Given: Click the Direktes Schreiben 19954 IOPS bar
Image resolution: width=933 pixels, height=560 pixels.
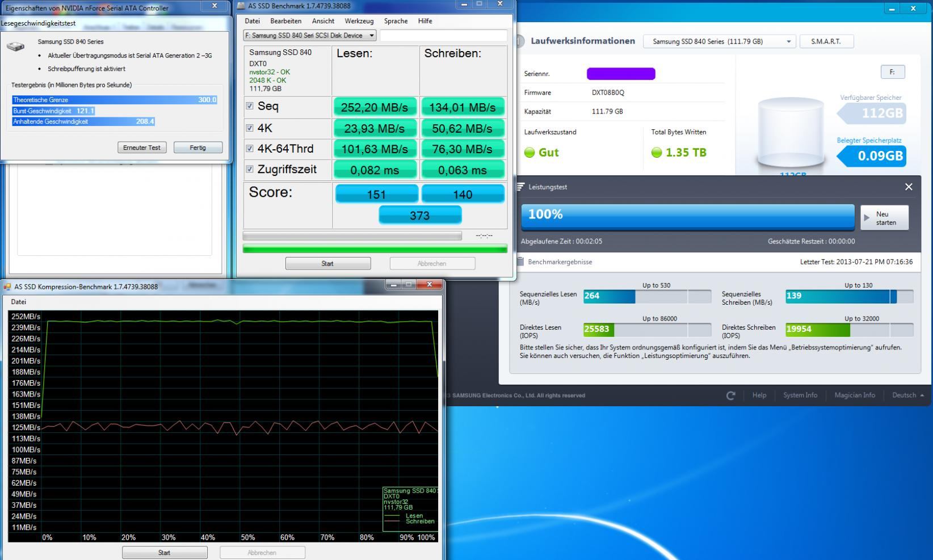Looking at the screenshot, I should [849, 329].
